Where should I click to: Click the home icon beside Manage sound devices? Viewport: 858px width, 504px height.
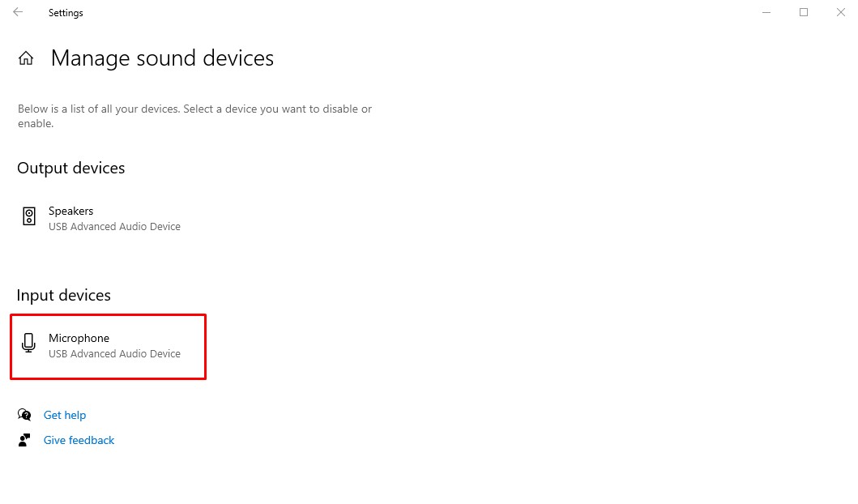[x=25, y=58]
